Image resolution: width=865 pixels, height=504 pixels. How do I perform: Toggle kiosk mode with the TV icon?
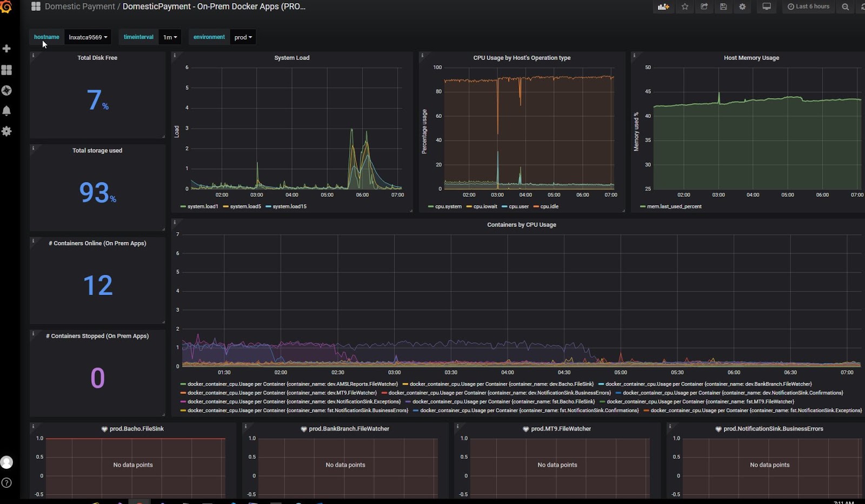pos(766,7)
